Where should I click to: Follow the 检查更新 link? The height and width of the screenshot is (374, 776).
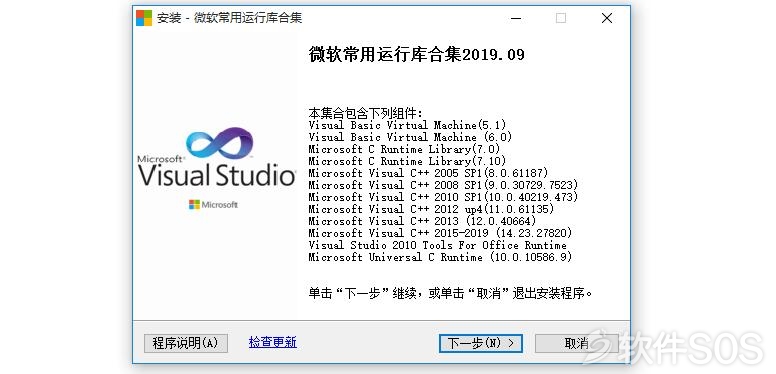coord(273,342)
